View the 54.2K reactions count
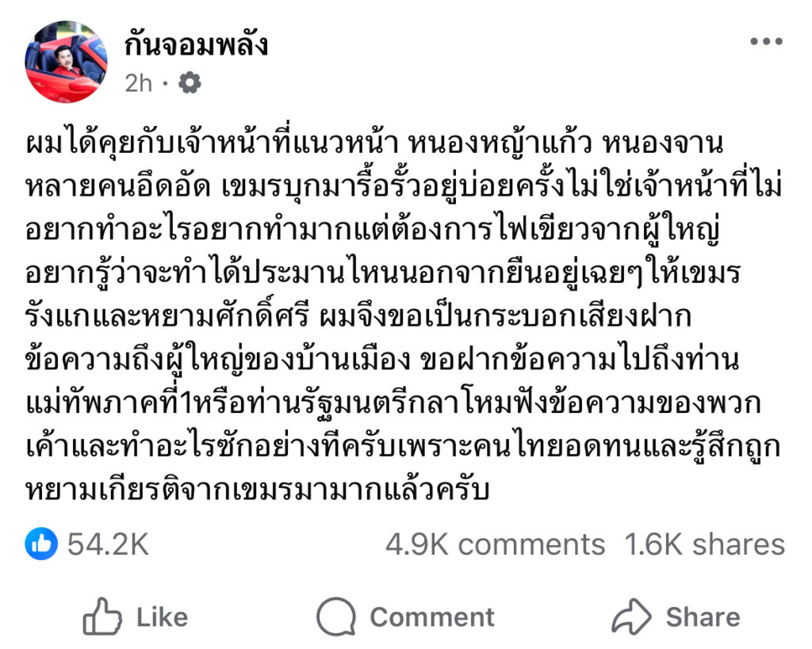812x649 pixels. click(x=108, y=544)
